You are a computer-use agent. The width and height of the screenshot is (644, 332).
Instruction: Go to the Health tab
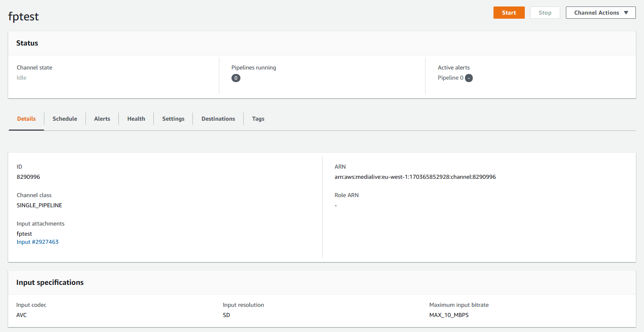pyautogui.click(x=136, y=119)
